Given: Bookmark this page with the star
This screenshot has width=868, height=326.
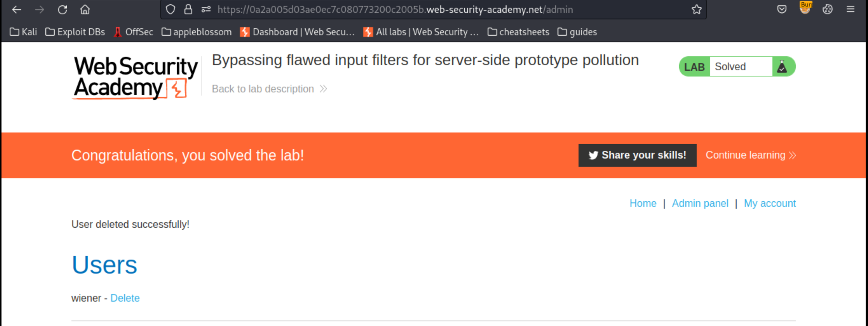Looking at the screenshot, I should pyautogui.click(x=697, y=9).
